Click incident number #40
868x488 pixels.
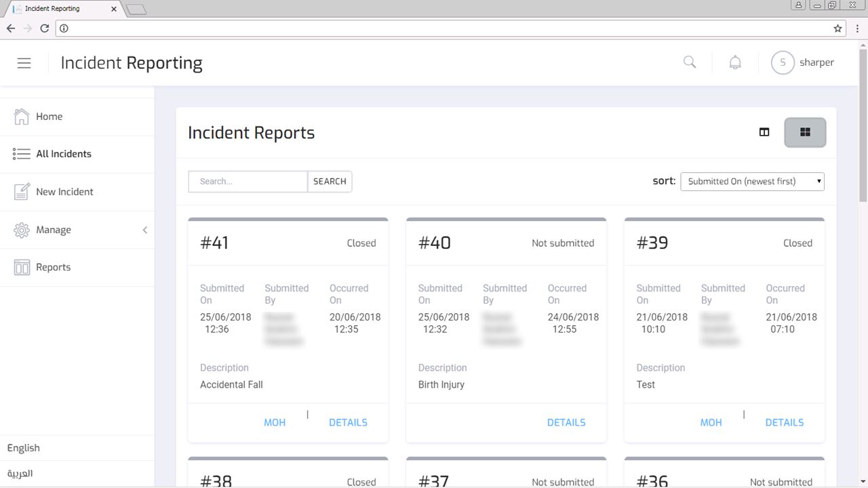point(435,243)
